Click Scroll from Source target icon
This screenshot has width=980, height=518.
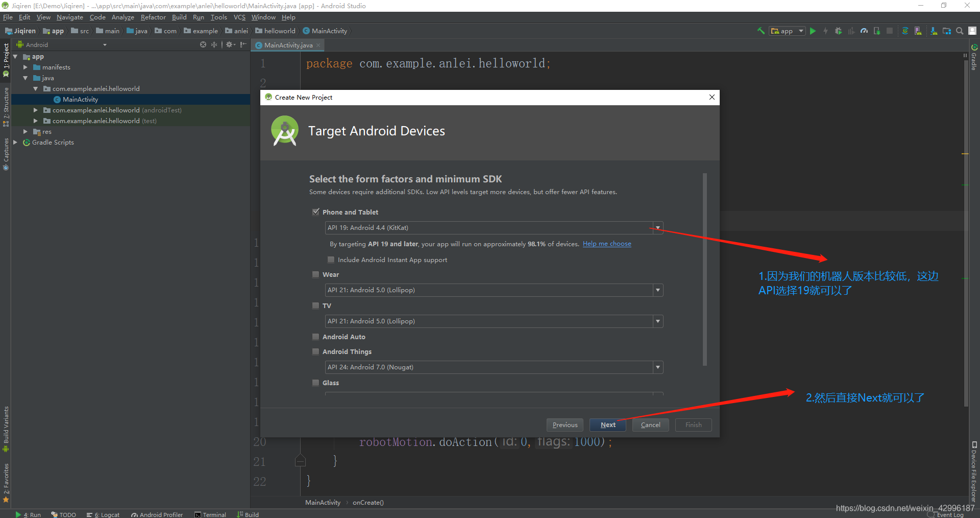coord(203,44)
